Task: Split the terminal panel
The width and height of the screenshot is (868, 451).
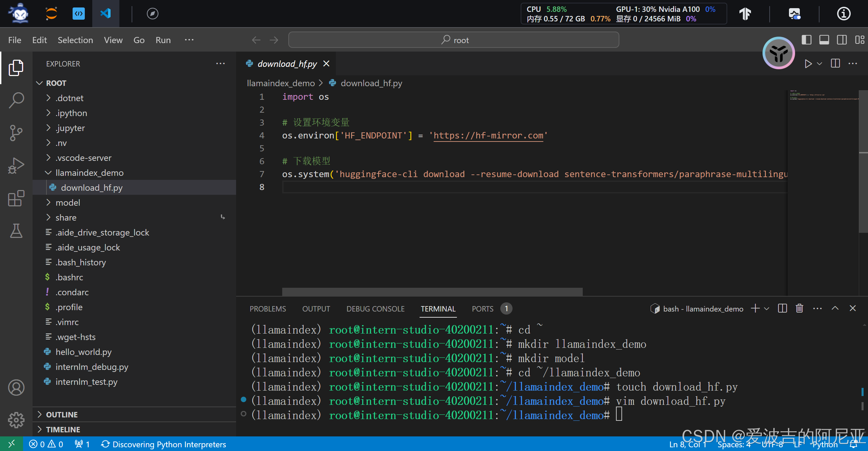Action: pos(782,308)
